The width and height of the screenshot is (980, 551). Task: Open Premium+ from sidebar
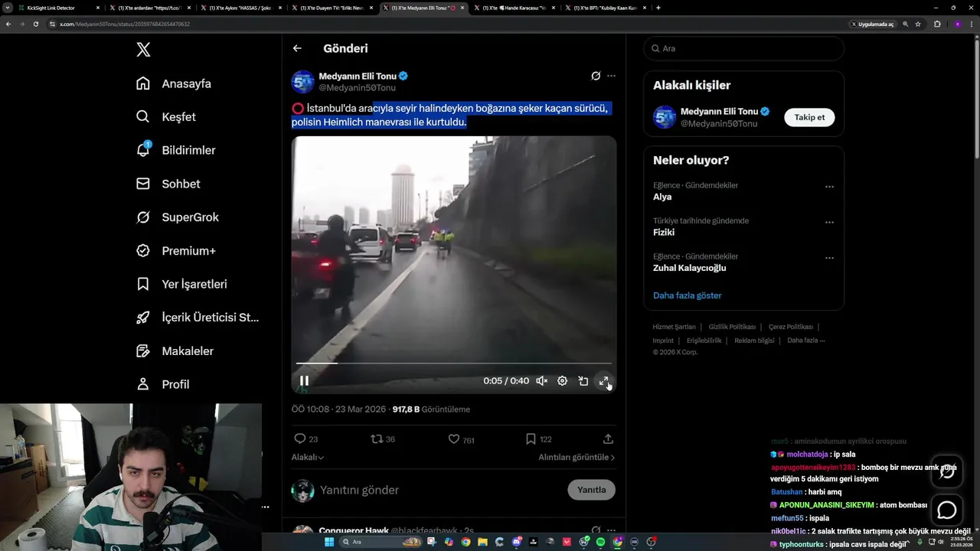click(x=176, y=250)
